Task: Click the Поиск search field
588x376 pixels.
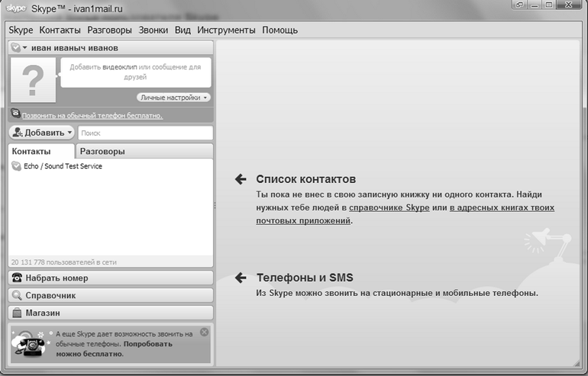Action: (146, 133)
